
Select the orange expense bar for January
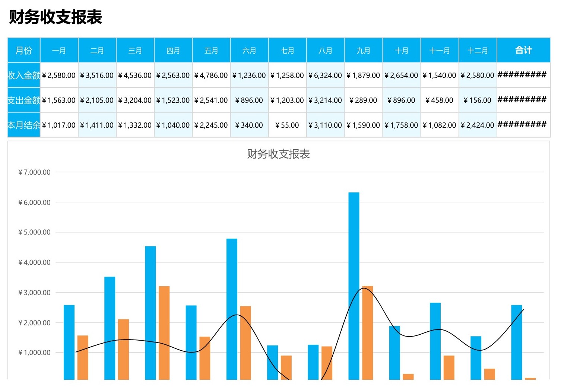point(83,357)
